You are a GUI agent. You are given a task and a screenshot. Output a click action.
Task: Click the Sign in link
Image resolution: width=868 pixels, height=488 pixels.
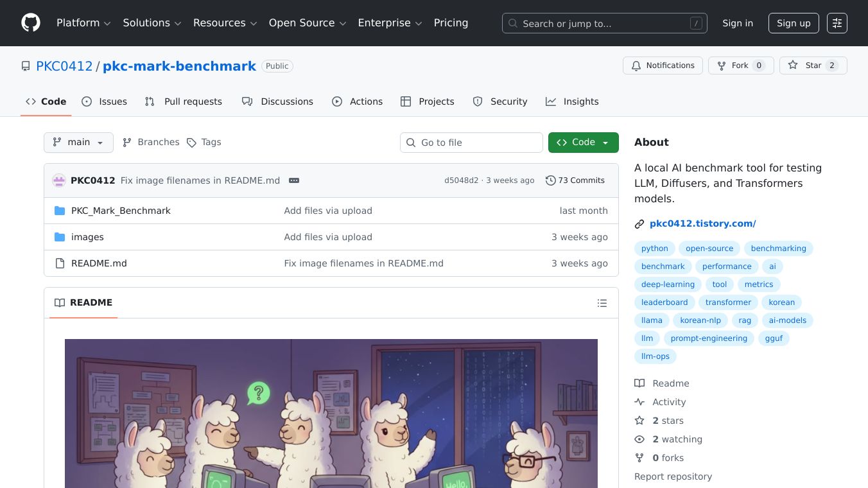point(738,23)
